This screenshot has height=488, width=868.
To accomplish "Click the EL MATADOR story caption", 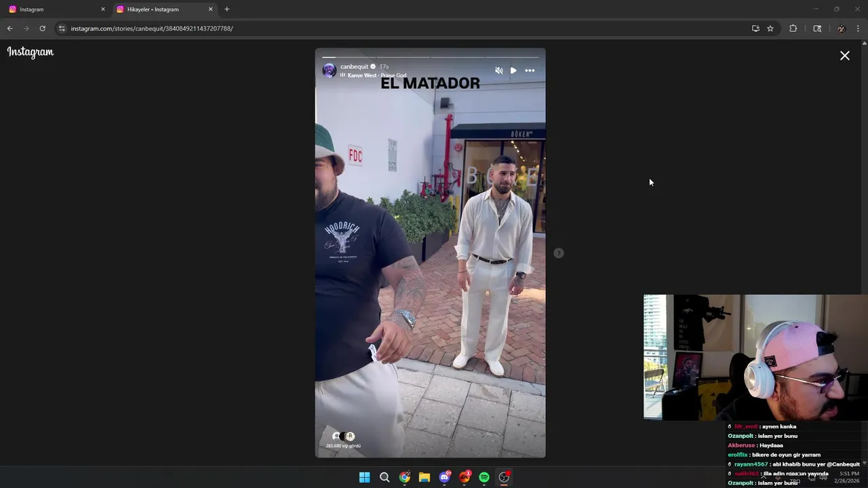I will pyautogui.click(x=430, y=83).
